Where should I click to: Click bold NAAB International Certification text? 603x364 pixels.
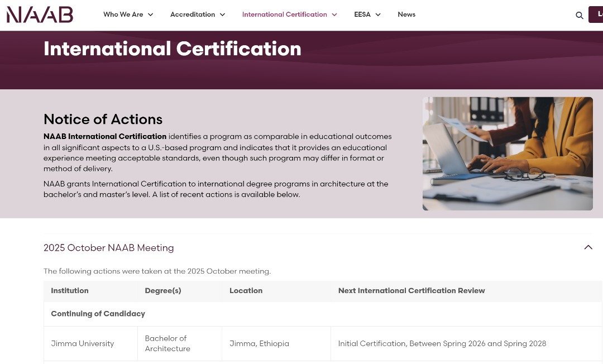pos(105,136)
